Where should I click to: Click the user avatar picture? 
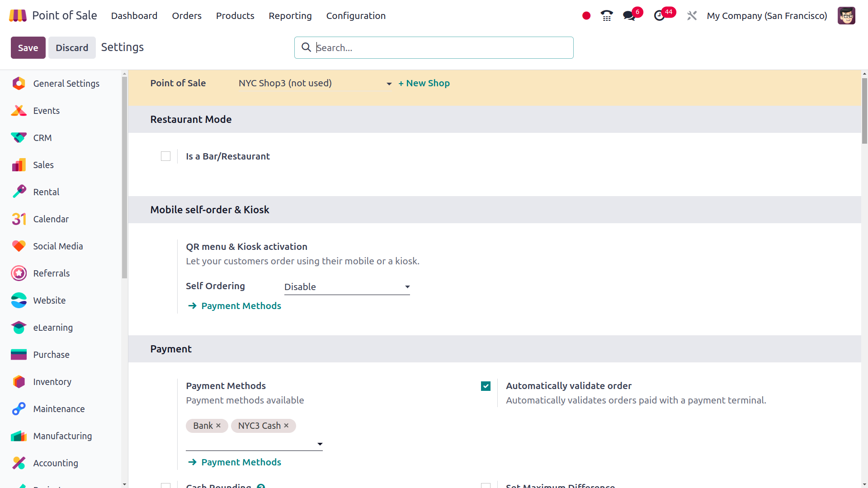point(846,16)
